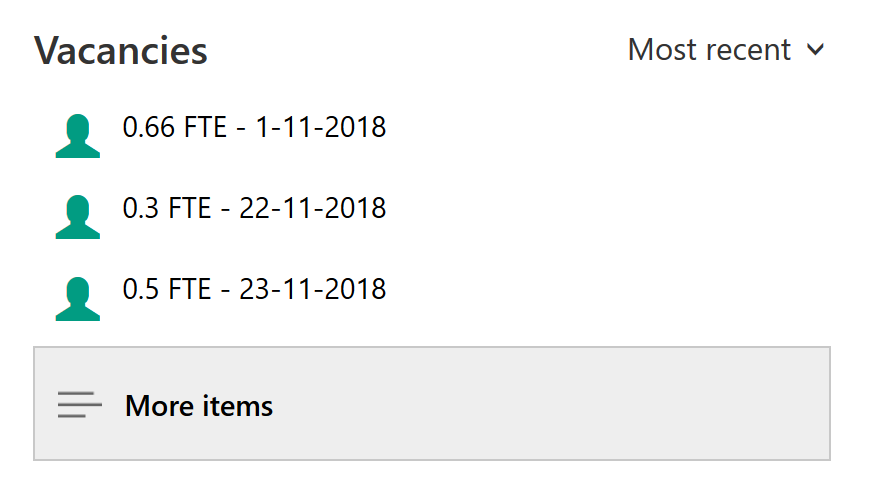Screen dimensions: 890x491
Task: Click the person icon beside 0.3 FTE
Action: [x=78, y=217]
